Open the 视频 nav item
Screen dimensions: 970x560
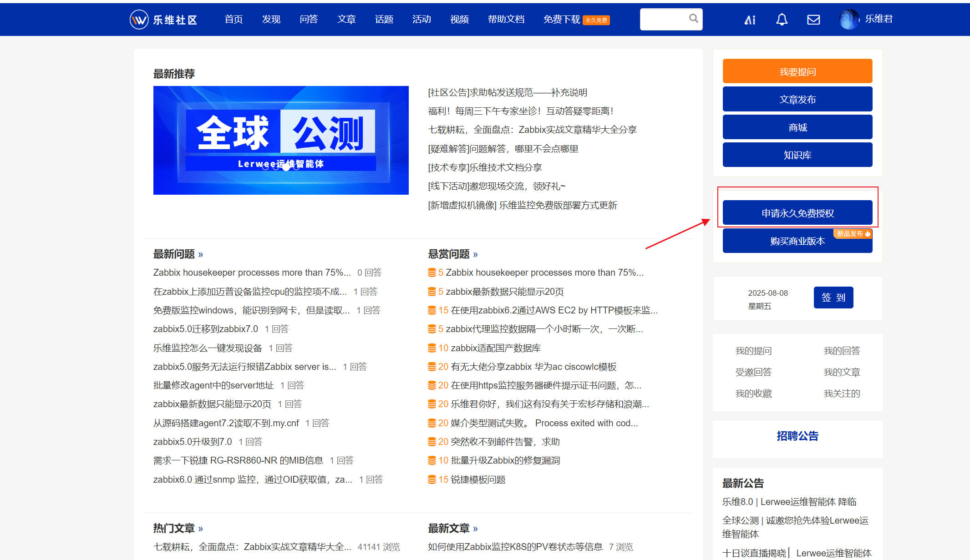point(459,19)
